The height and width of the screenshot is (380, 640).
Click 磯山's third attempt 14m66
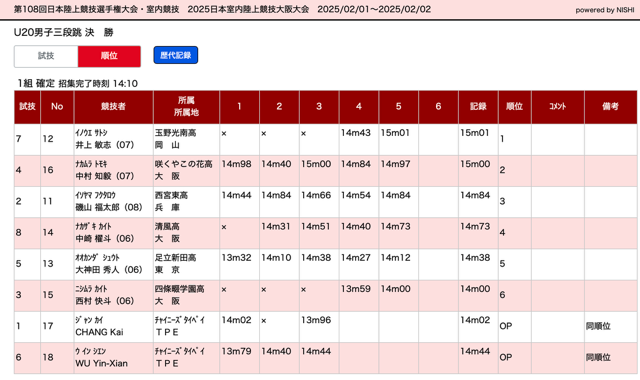316,196
